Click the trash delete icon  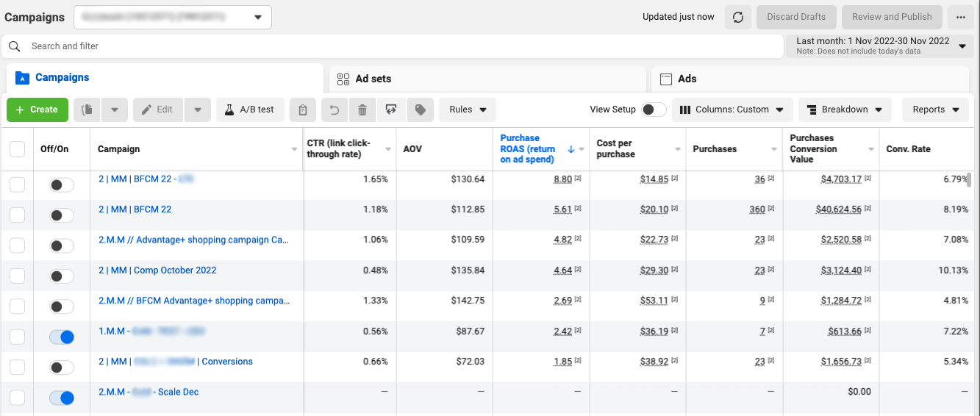[362, 110]
